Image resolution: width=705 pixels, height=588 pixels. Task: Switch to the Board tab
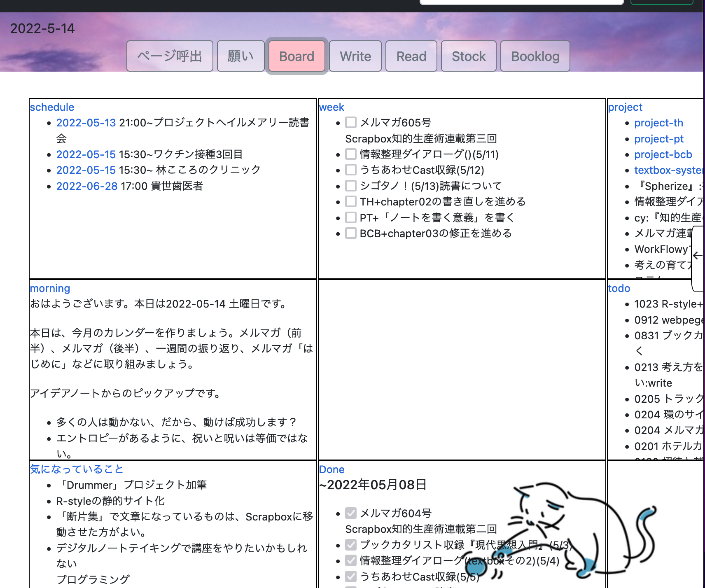click(296, 56)
